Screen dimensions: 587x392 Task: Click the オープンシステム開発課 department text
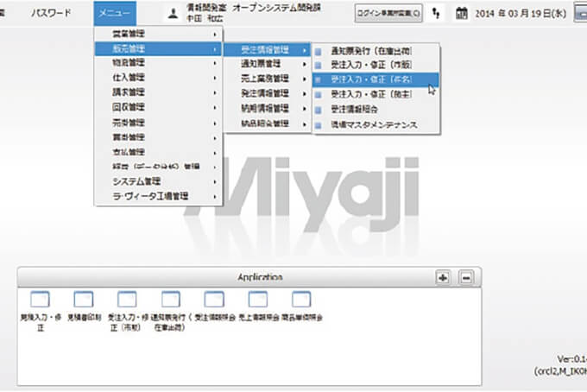pos(276,8)
